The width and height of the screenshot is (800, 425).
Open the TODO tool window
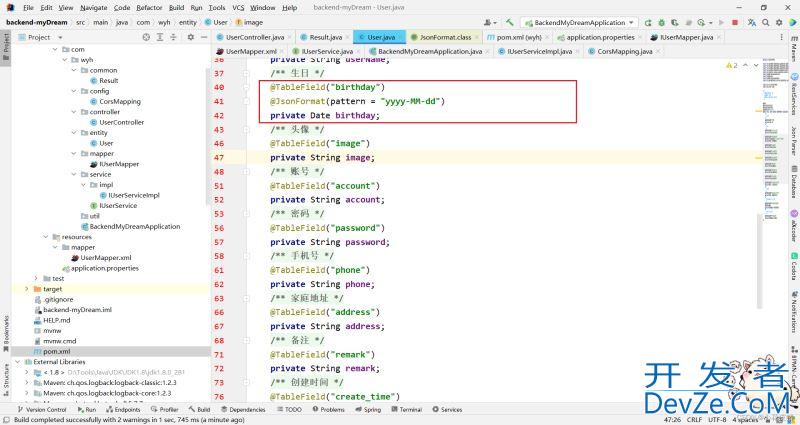[x=289, y=410]
